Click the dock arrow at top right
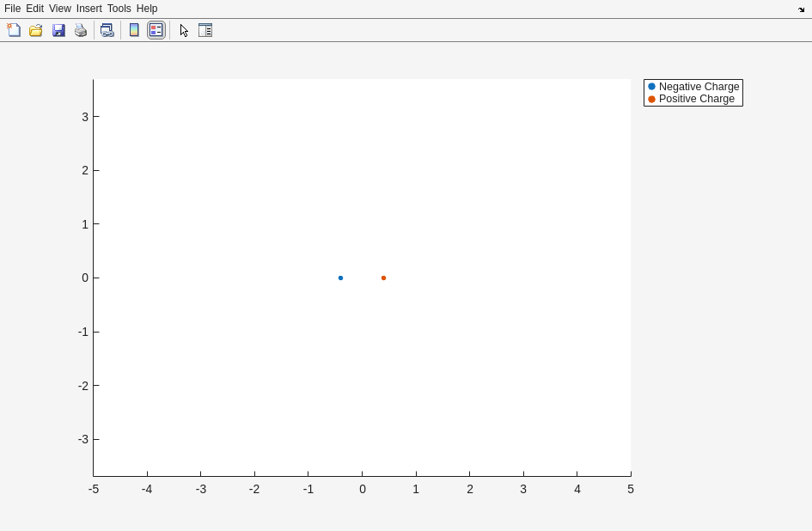 click(801, 9)
